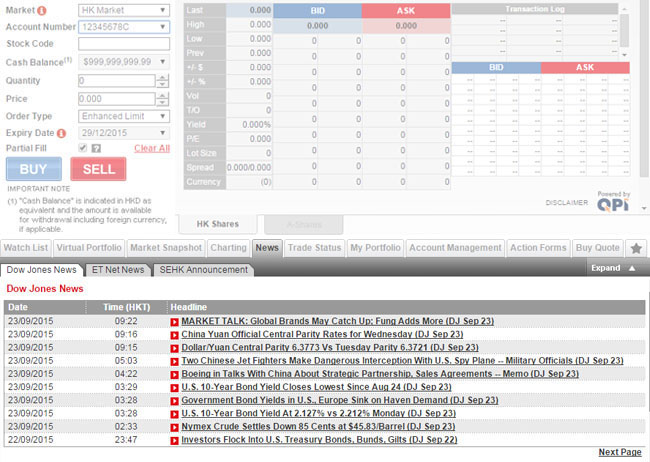The height and width of the screenshot is (462, 650).
Task: Open the Account Number dropdown
Action: click(124, 27)
